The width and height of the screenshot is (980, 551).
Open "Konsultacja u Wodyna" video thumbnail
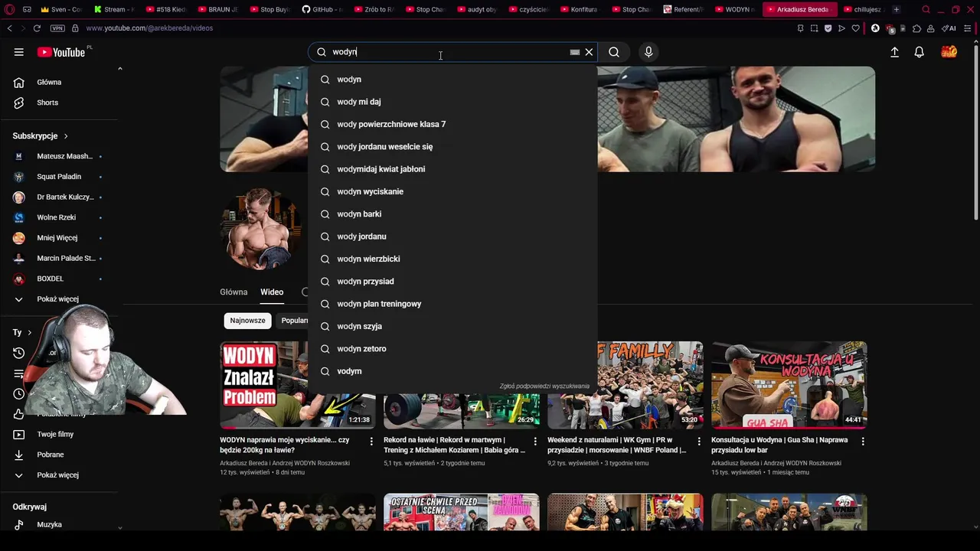pos(789,385)
